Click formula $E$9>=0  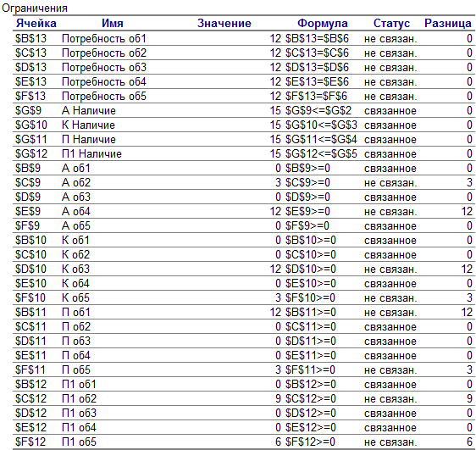pos(307,211)
